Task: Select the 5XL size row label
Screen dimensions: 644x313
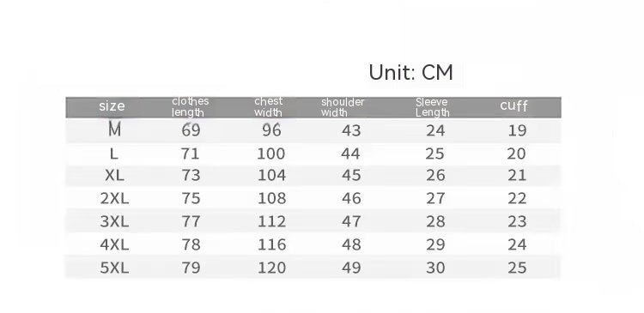Action: 114,268
